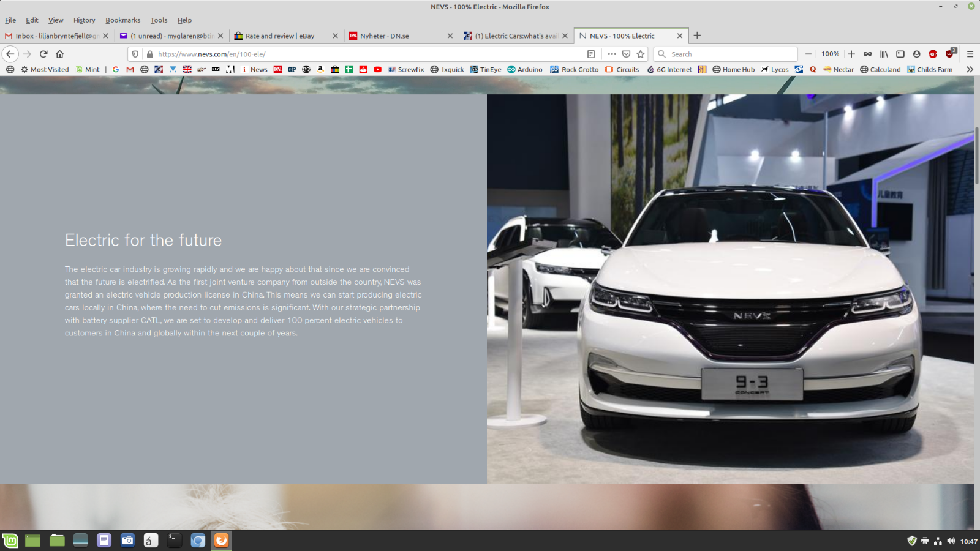Click the nevs.com URL address field
The width and height of the screenshot is (980, 551).
click(x=369, y=54)
